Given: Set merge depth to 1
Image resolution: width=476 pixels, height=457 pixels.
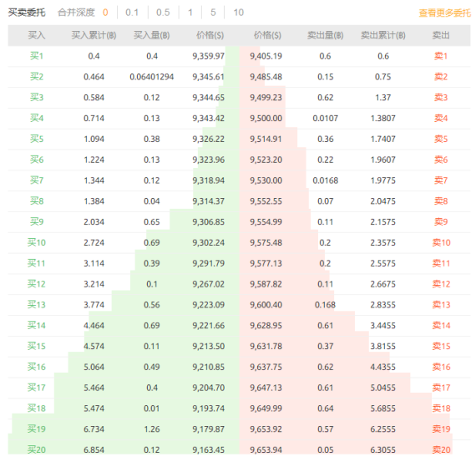Looking at the screenshot, I should (190, 13).
